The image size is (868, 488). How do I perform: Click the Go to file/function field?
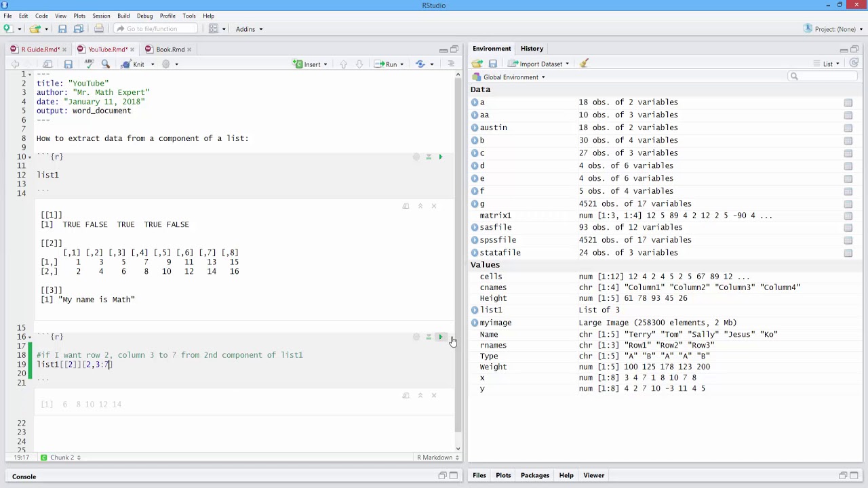156,28
